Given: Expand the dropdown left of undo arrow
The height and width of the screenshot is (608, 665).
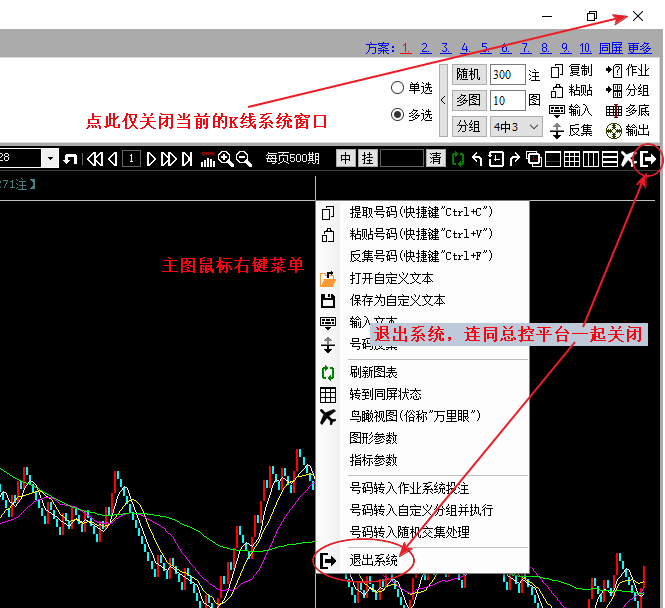Looking at the screenshot, I should point(49,159).
